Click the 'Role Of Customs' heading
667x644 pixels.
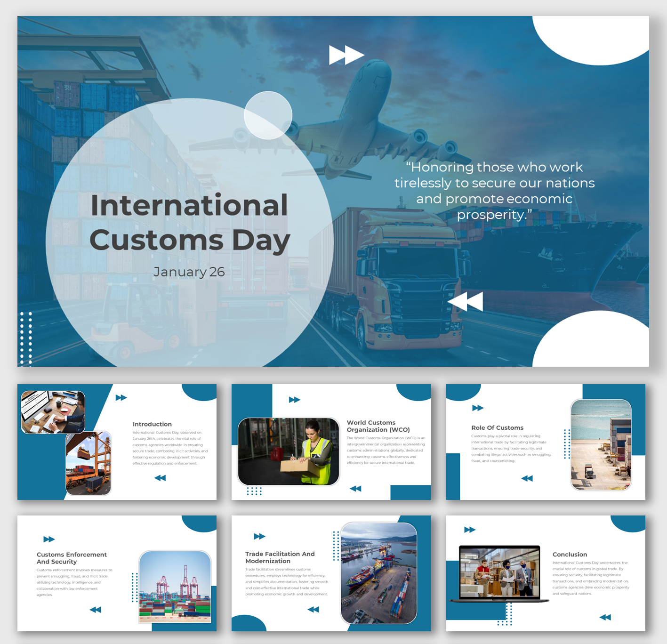click(498, 427)
